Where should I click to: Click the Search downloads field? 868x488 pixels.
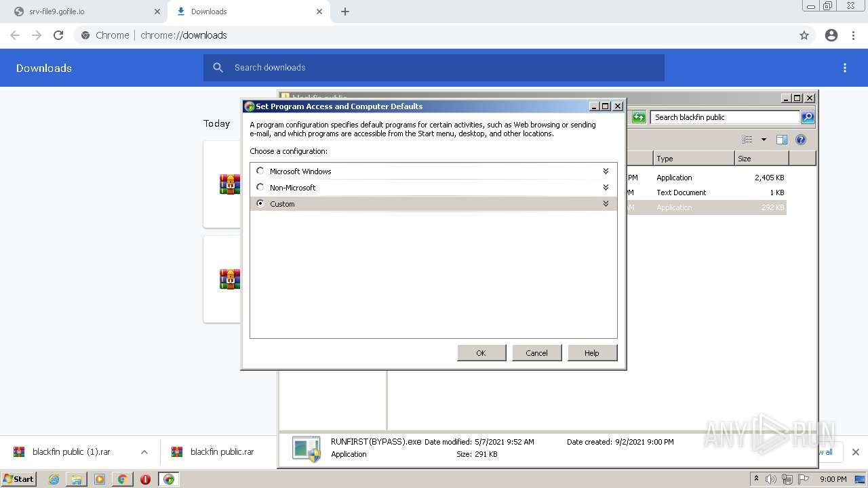pyautogui.click(x=434, y=68)
